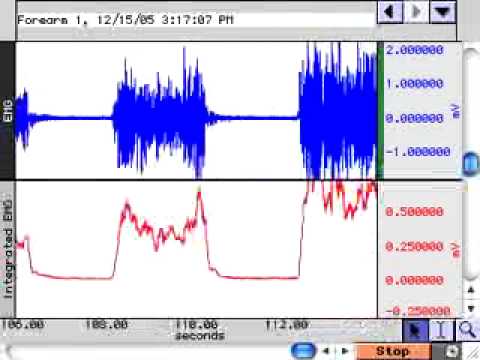Click the icon right of the Stop button
Screen dimensions: 480x360
click(452, 351)
